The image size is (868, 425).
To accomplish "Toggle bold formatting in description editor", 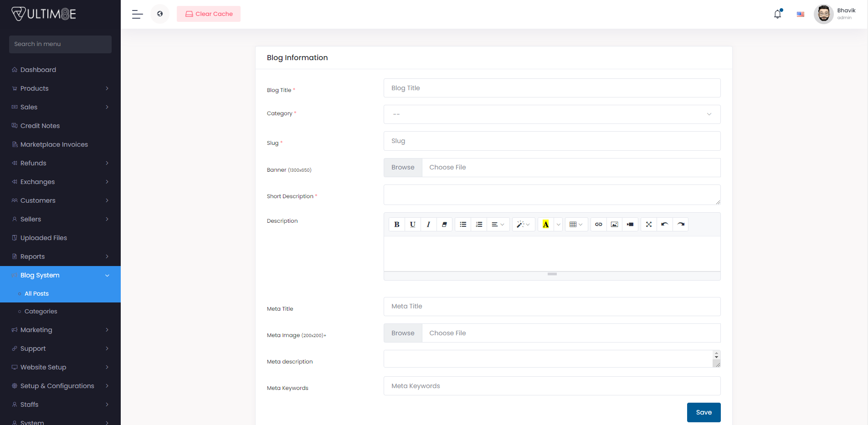I will (x=397, y=225).
